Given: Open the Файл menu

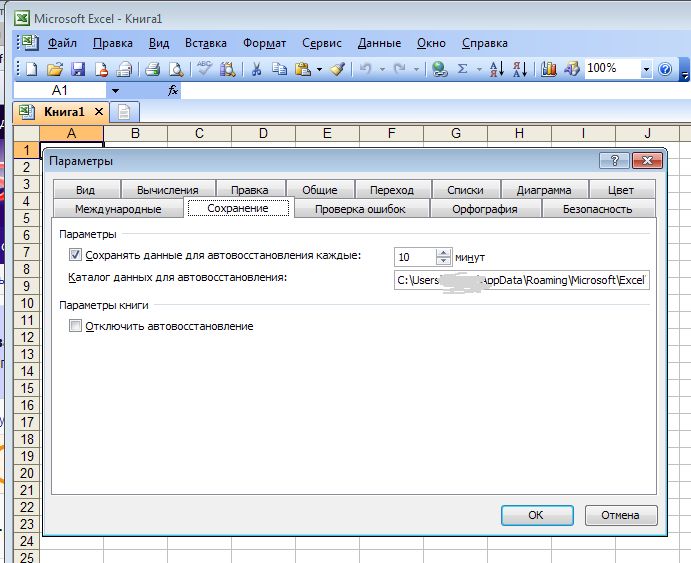Looking at the screenshot, I should point(62,43).
